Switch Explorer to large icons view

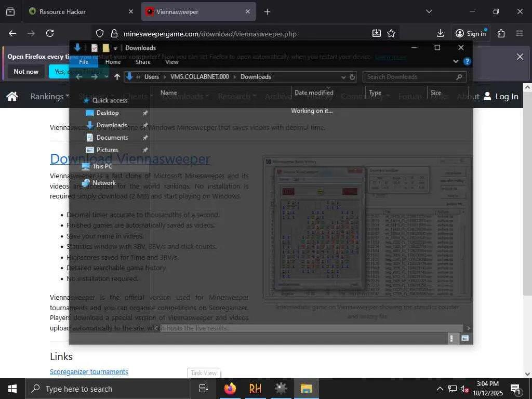(x=465, y=338)
